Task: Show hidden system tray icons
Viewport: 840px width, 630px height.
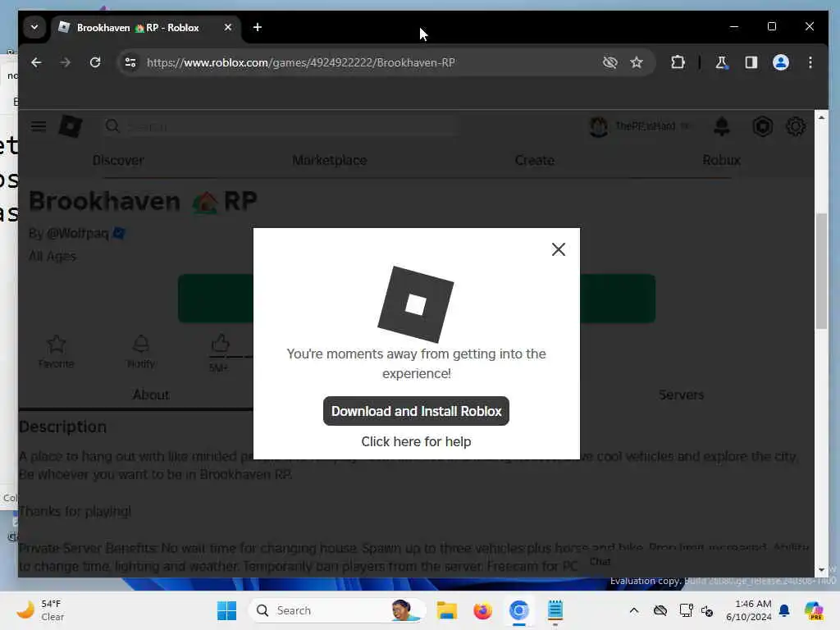Action: (634, 610)
